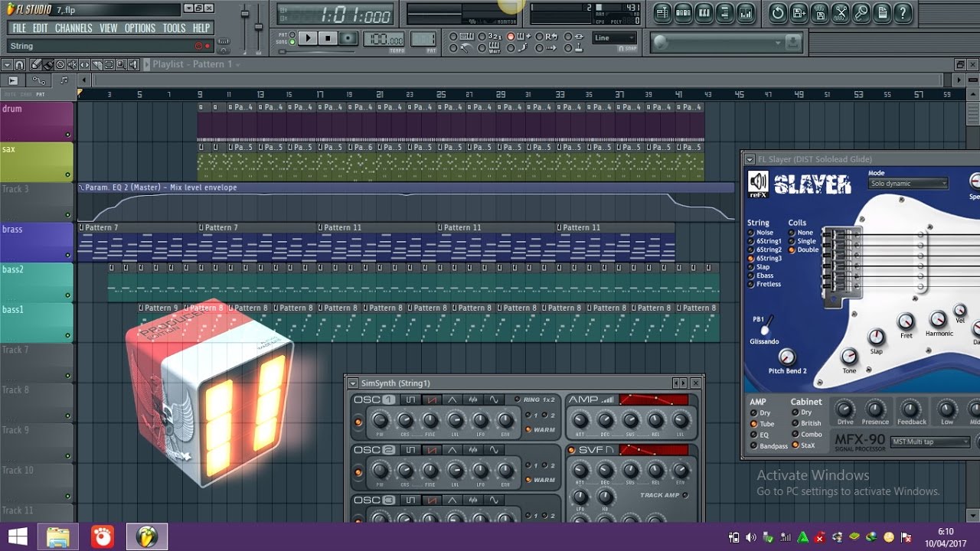Open Slayer Mode dropdown showing Solo dynamic
This screenshot has height=551, width=980.
click(x=908, y=184)
